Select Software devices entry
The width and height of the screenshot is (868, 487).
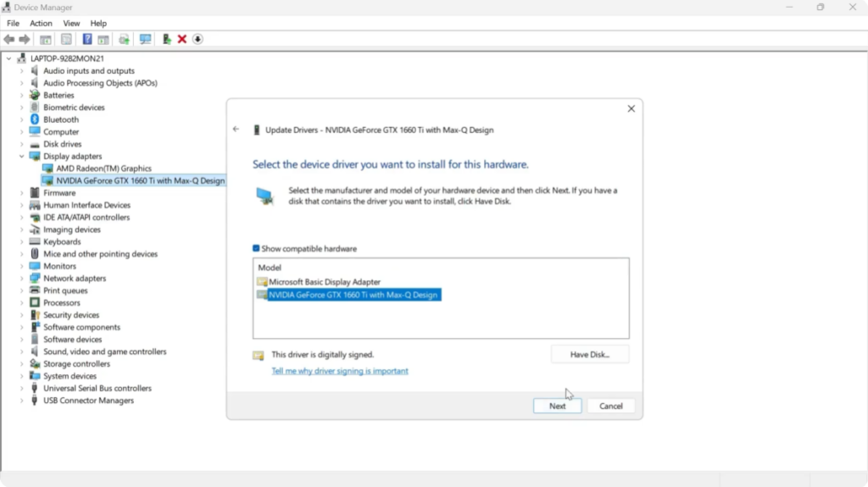pos(73,340)
